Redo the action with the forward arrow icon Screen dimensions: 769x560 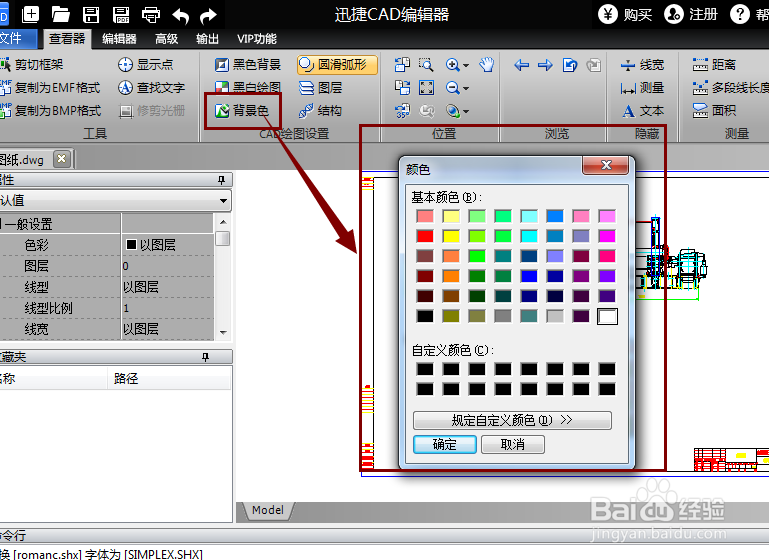tap(208, 16)
